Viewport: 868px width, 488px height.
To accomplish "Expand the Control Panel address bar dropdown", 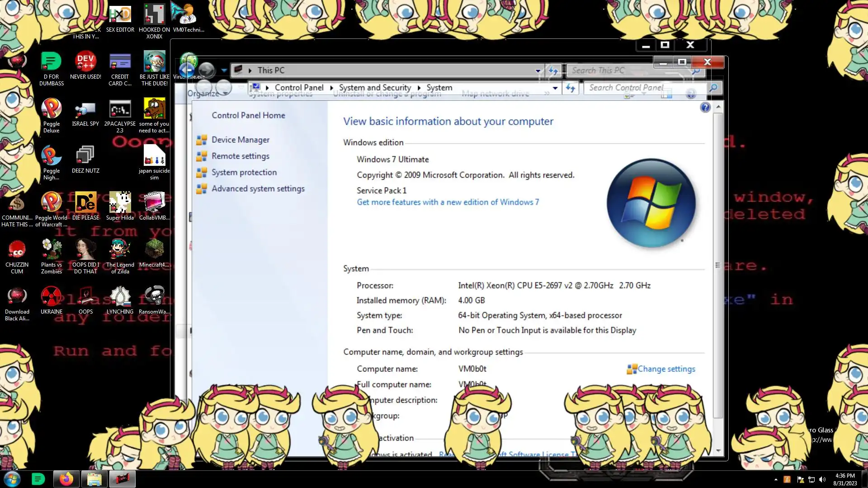I will [555, 88].
